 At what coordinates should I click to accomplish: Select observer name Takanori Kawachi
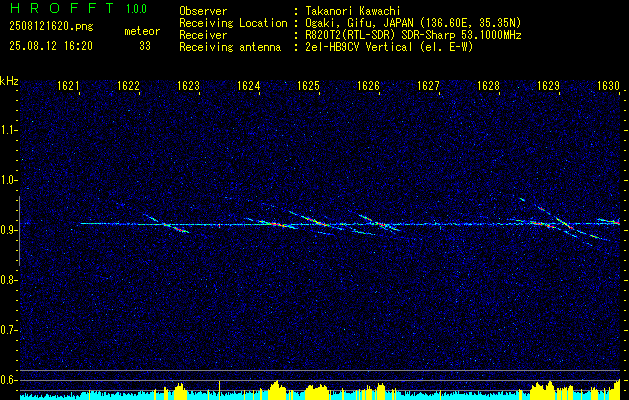[353, 11]
